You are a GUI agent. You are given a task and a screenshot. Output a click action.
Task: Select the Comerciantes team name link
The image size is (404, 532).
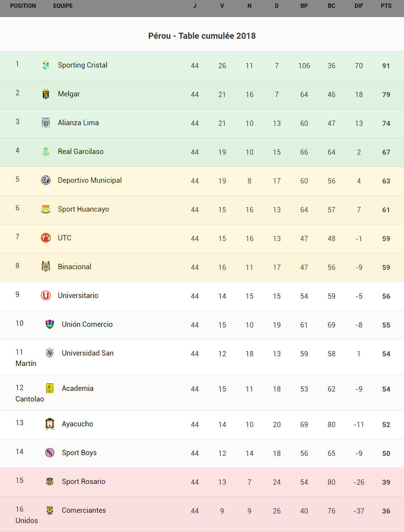click(x=84, y=510)
